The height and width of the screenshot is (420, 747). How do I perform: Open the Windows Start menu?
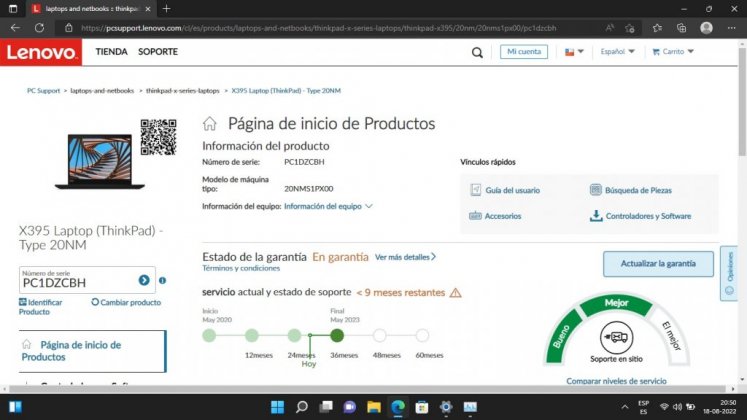[x=277, y=407]
